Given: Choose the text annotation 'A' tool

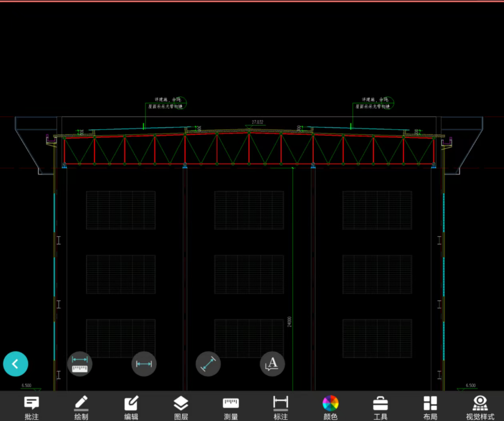Looking at the screenshot, I should click(272, 364).
